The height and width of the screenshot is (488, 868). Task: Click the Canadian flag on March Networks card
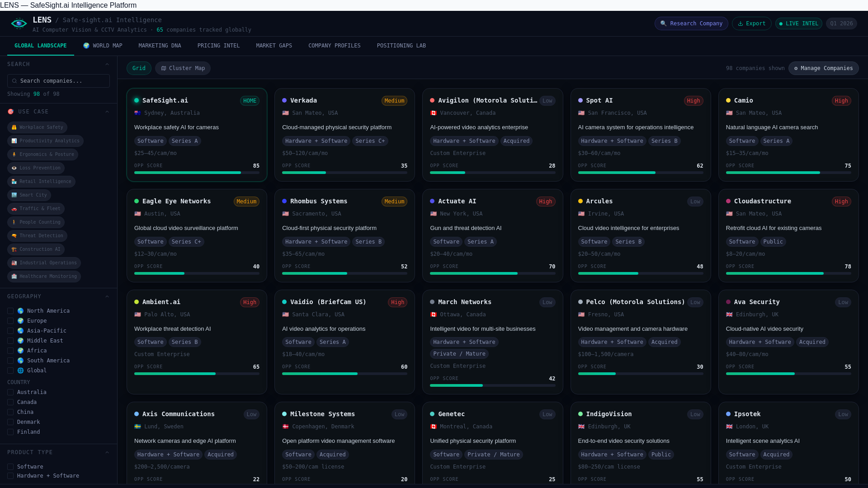[x=433, y=314]
